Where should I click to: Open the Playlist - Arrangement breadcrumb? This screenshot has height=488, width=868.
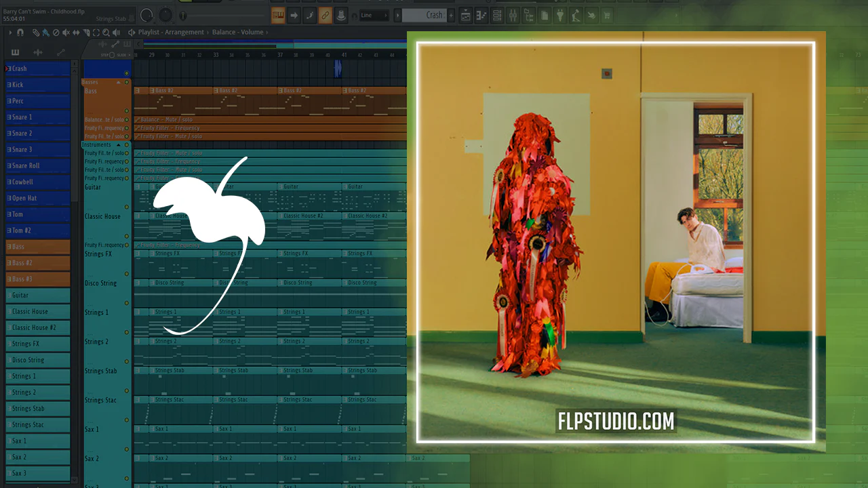pyautogui.click(x=171, y=32)
